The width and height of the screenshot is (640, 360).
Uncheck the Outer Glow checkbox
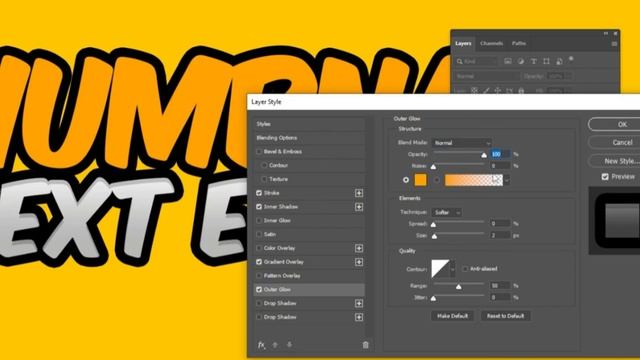click(259, 289)
